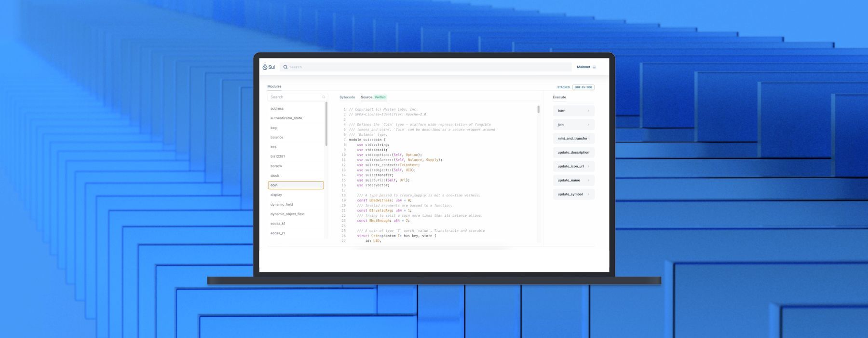
Task: Click the search icon in Modules search box
Action: pos(324,97)
